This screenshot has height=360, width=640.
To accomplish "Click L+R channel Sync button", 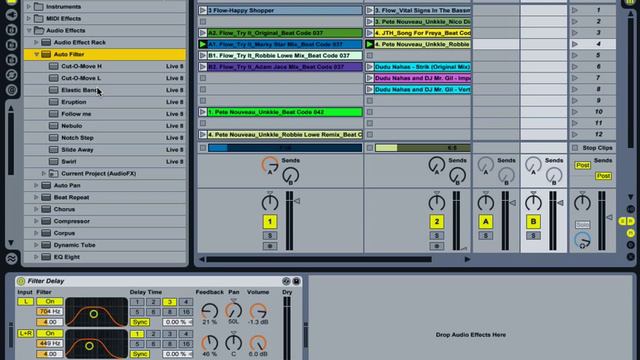I will (140, 354).
